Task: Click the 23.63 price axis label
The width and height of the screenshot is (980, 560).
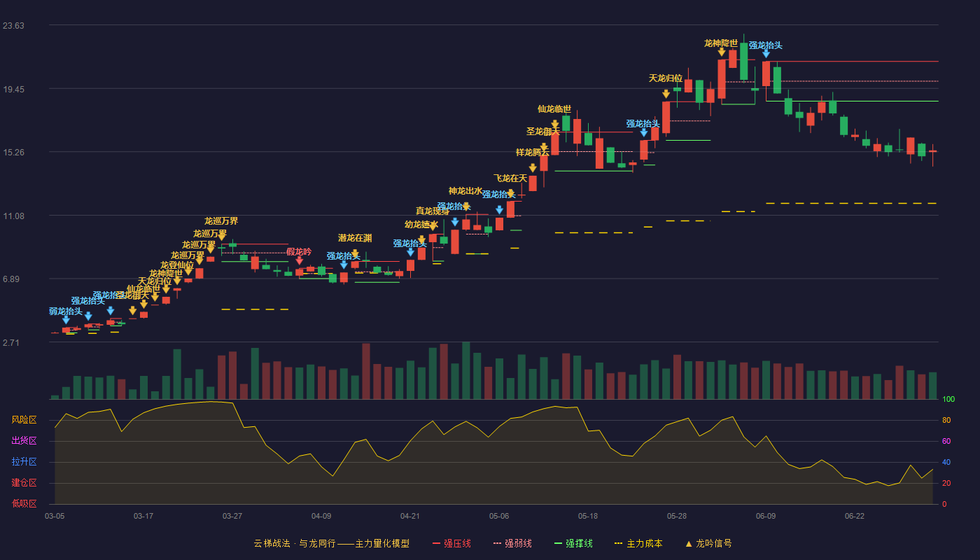Action: tap(13, 26)
